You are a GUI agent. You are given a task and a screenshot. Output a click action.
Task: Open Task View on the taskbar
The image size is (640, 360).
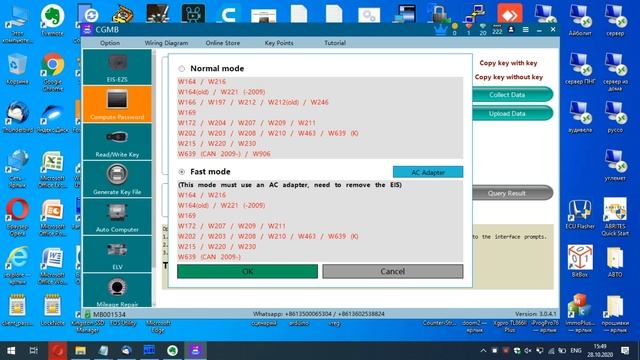pos(34,351)
